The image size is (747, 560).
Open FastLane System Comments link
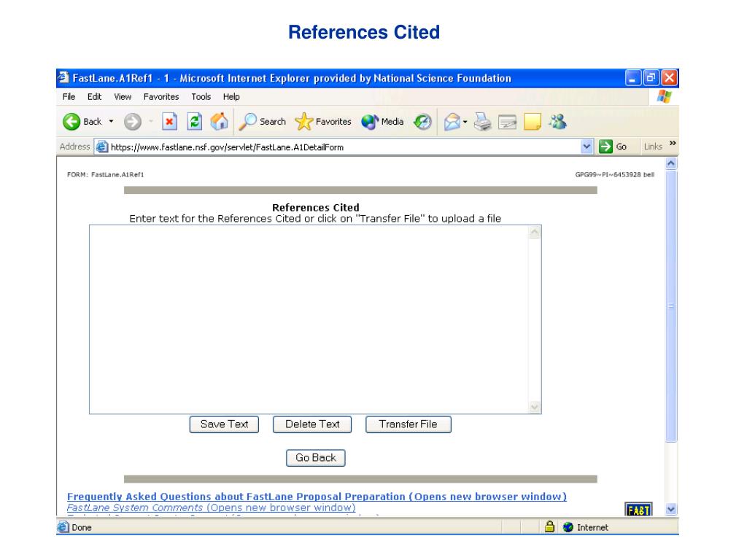[211, 507]
